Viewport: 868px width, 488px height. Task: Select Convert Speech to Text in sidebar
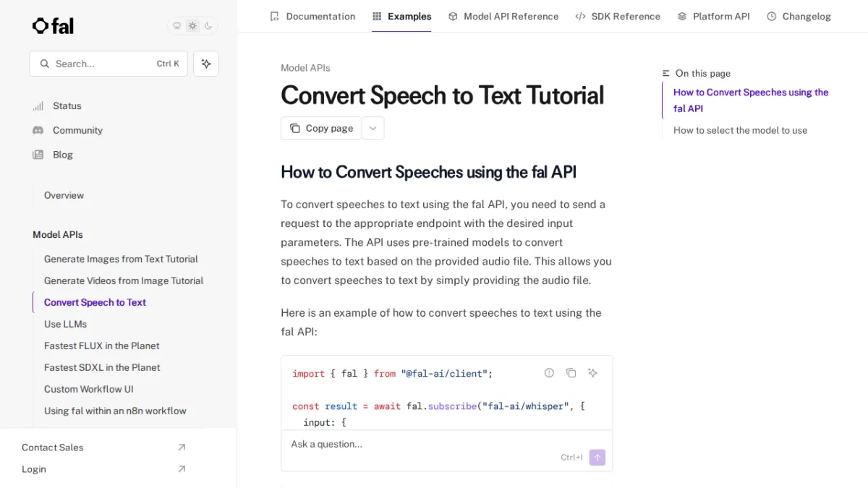click(x=95, y=302)
